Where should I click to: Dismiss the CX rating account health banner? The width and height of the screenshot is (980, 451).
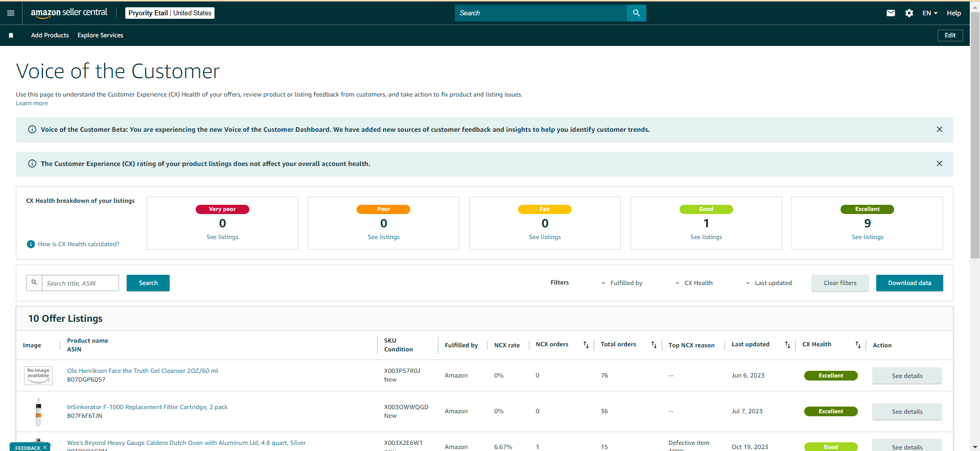point(939,164)
